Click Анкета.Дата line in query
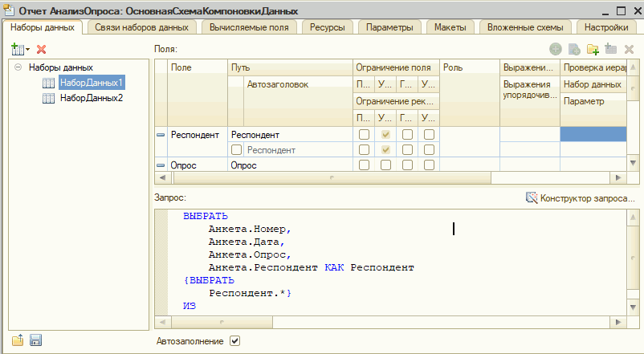The width and height of the screenshot is (644, 354). (247, 242)
